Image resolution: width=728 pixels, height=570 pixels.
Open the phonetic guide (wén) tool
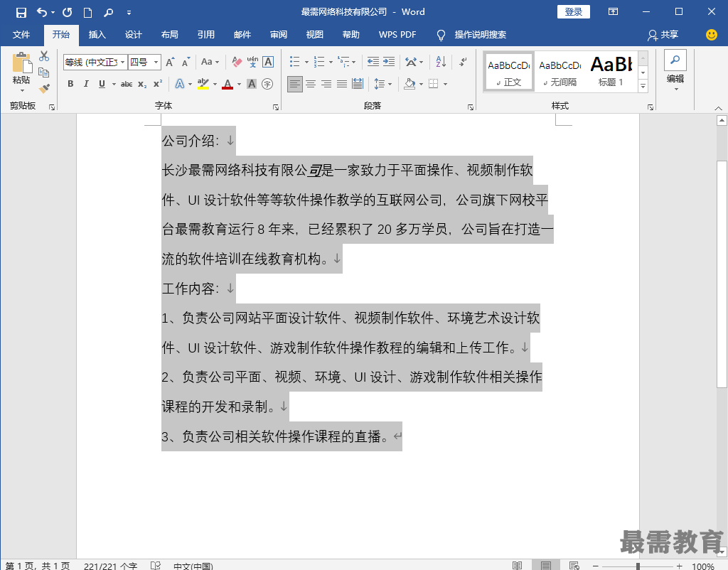click(252, 62)
